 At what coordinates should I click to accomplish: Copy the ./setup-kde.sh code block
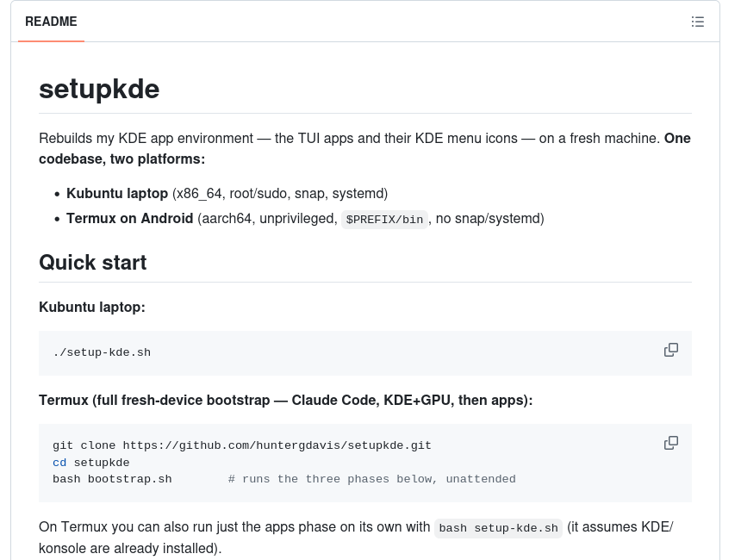(671, 350)
